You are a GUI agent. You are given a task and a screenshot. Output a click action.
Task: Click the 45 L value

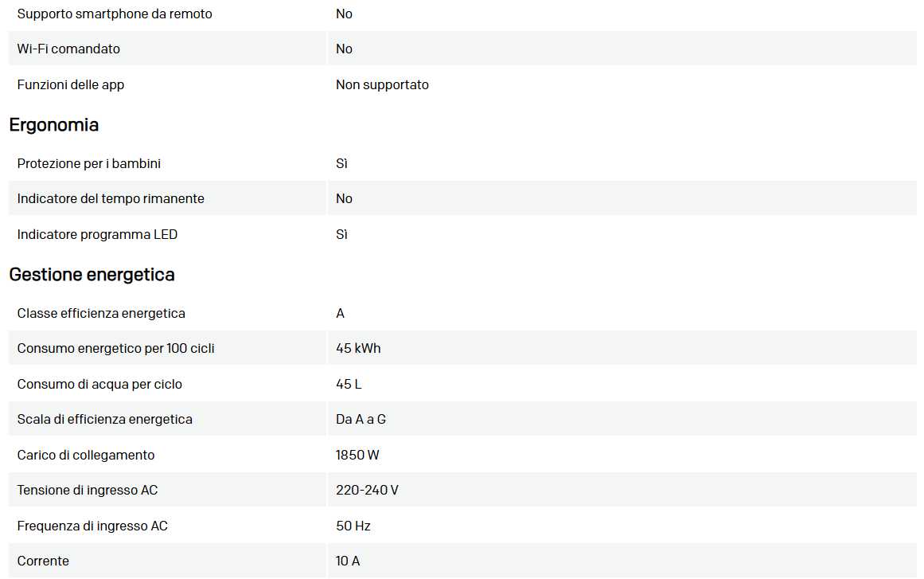click(x=349, y=384)
